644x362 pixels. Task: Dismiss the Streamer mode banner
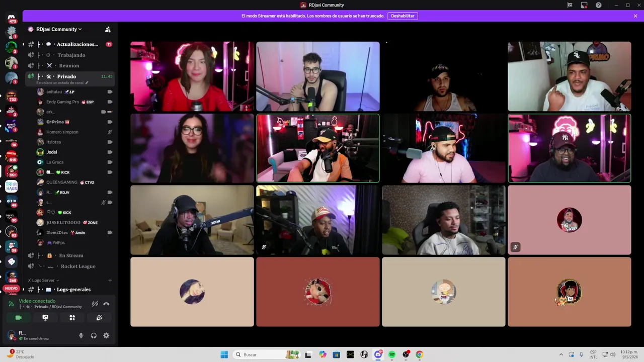pyautogui.click(x=635, y=16)
